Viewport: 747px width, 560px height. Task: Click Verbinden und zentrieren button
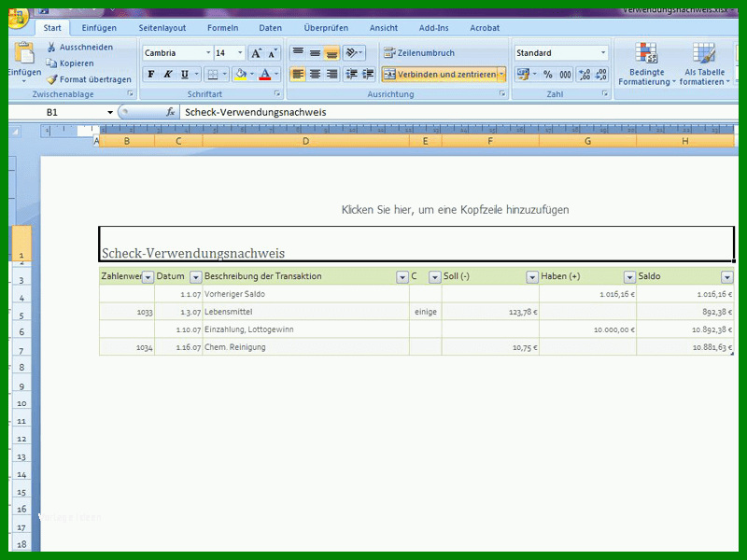(439, 75)
